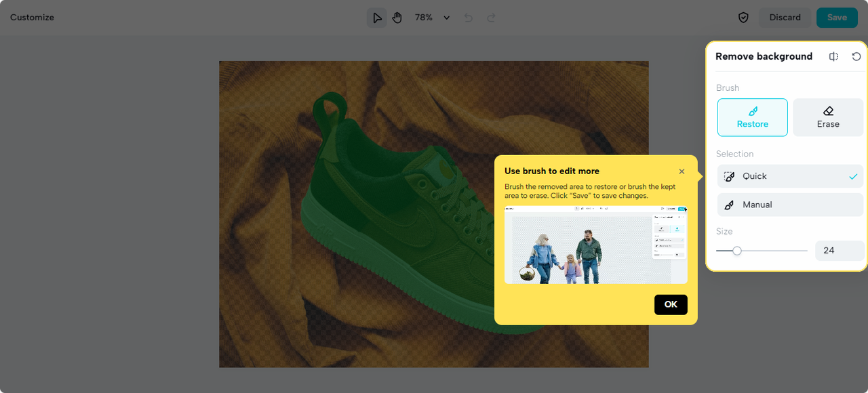Select the pointer arrow tool
Viewport: 868px width, 393px height.
377,18
